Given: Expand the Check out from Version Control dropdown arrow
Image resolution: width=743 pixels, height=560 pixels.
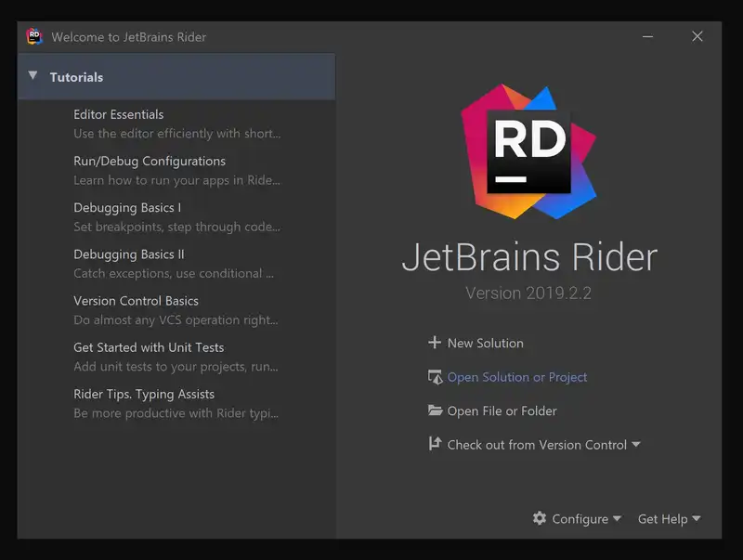Looking at the screenshot, I should (636, 444).
